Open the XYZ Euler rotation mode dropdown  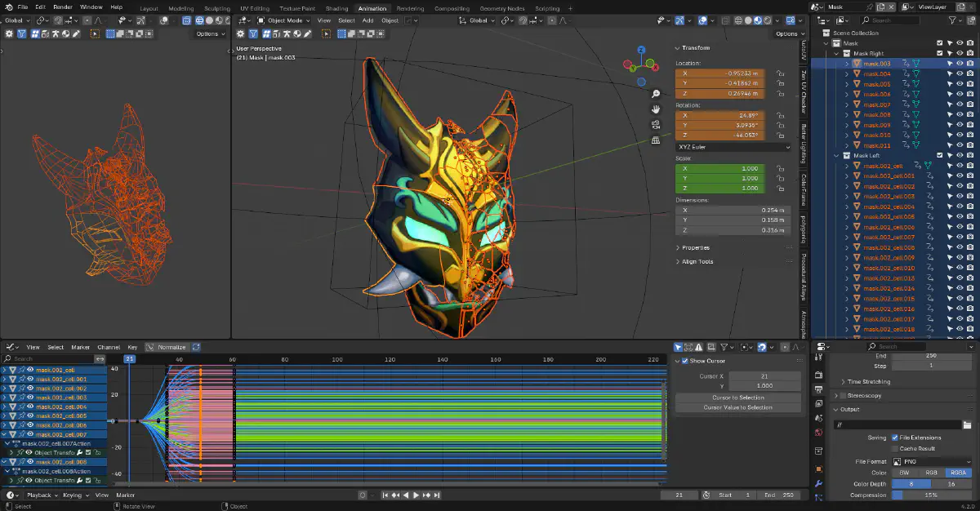(x=733, y=147)
